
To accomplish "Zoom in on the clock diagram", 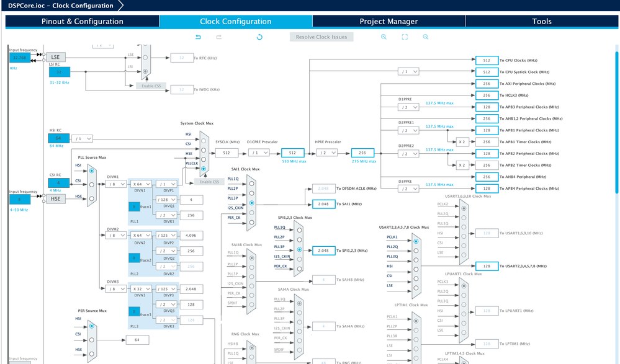I will (x=384, y=37).
